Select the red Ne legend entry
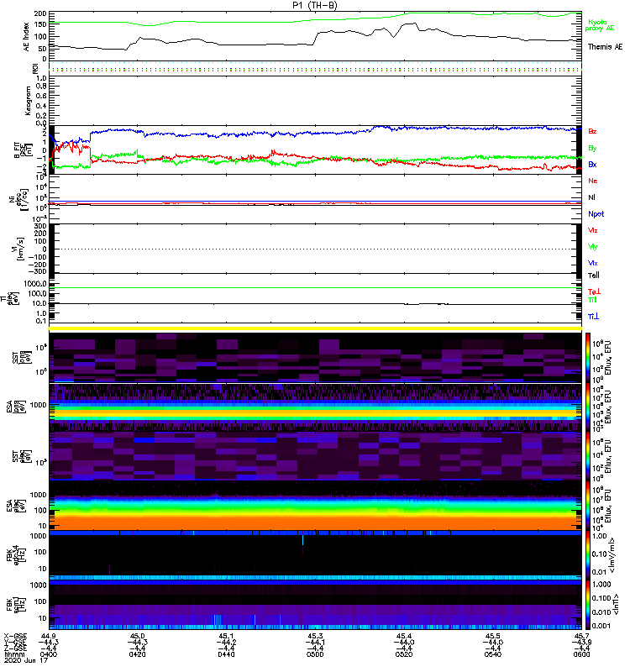 tap(592, 181)
